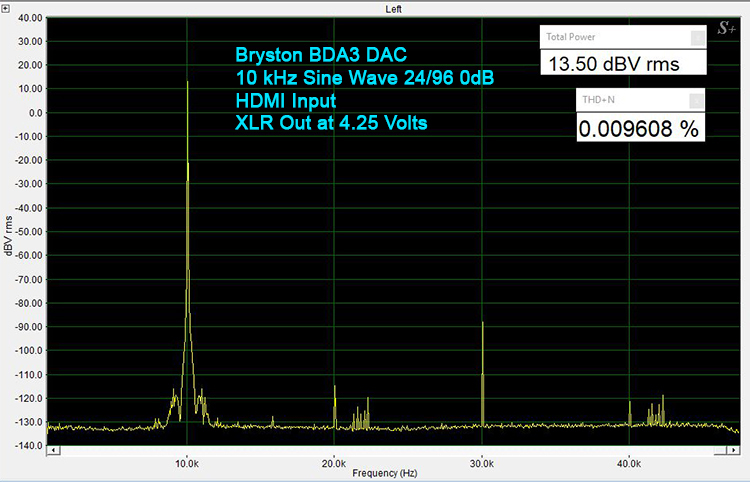
Task: Click the 40.00 tick label on the dBV axis
Action: (x=30, y=18)
